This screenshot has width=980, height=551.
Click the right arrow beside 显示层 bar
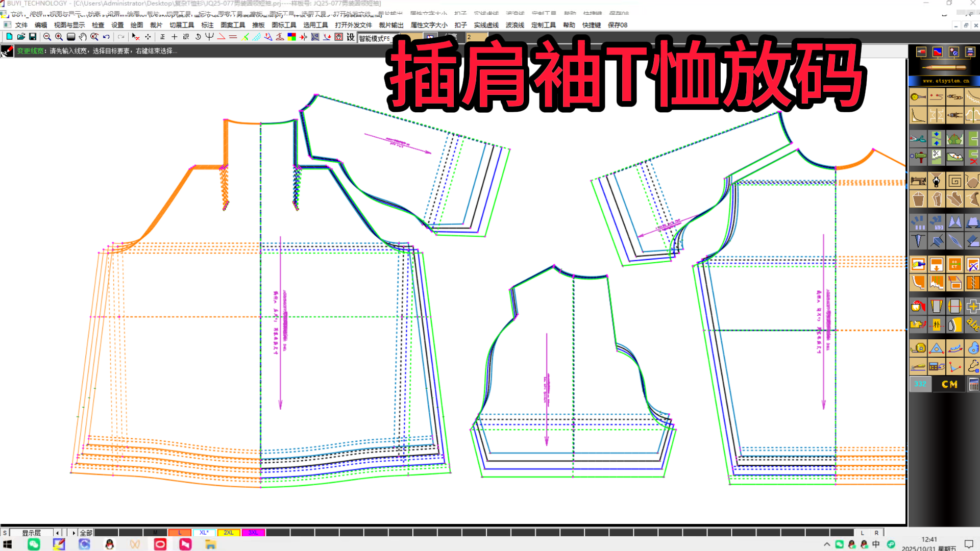(x=73, y=532)
